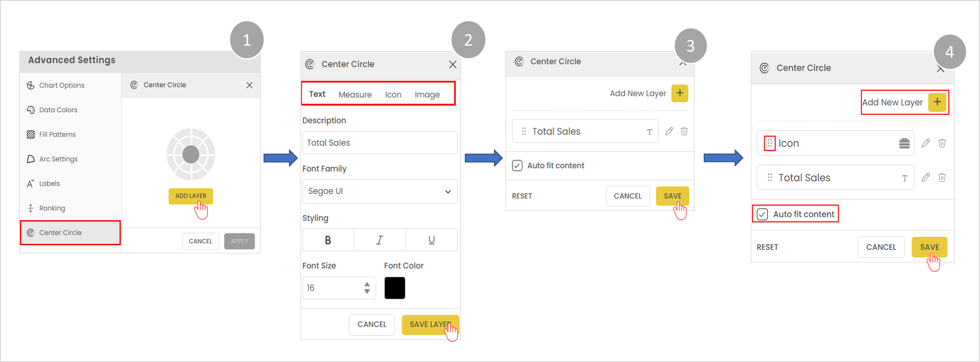
Task: Switch to the Measure tab
Action: [x=355, y=94]
